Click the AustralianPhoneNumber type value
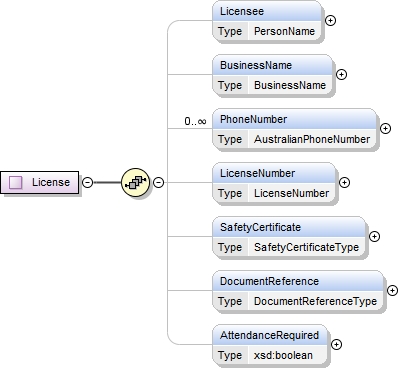The image size is (400, 370). [x=312, y=139]
